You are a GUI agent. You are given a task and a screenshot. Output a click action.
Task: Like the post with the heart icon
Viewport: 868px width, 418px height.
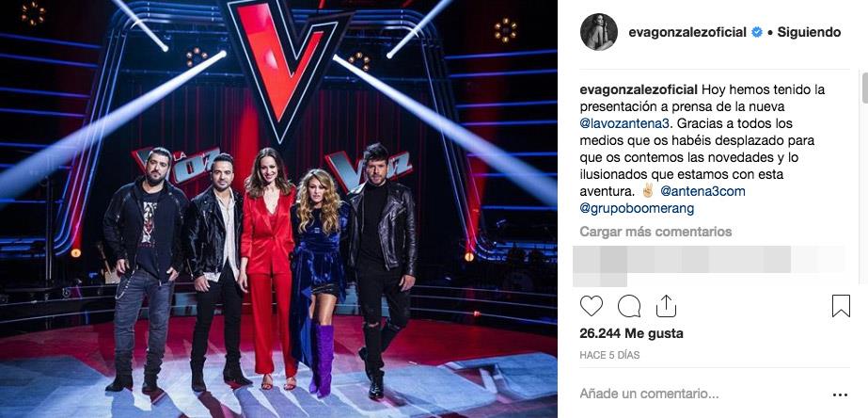592,306
